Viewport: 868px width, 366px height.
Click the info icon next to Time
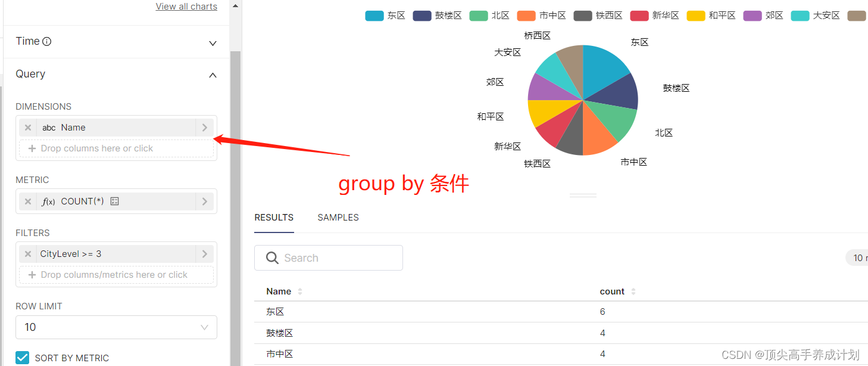tap(46, 41)
